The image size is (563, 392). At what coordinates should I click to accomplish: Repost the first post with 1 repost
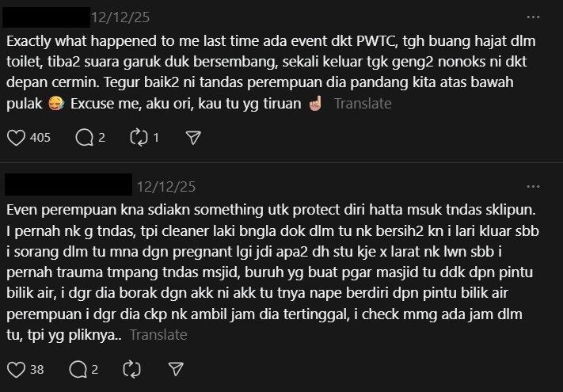click(139, 138)
